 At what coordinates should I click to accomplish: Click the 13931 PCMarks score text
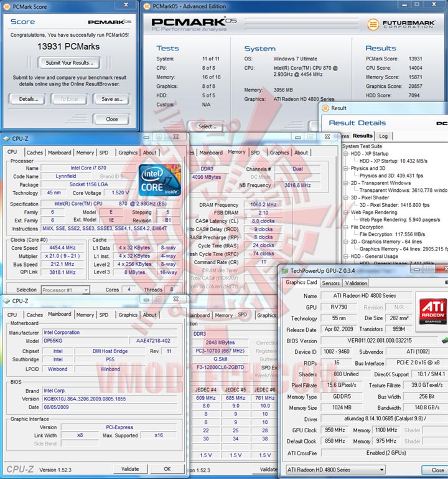(x=68, y=47)
